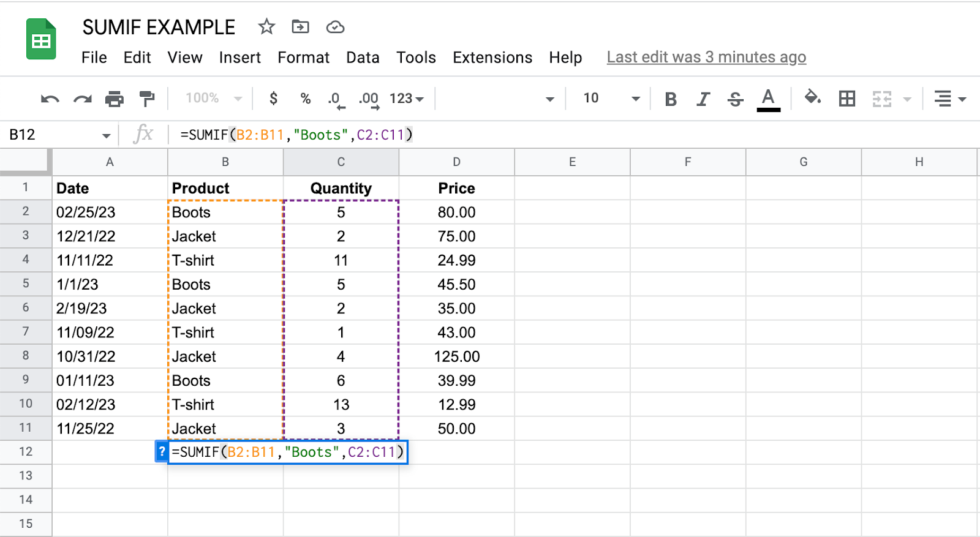The height and width of the screenshot is (537, 980).
Task: Open the zoom 100% dropdown
Action: (x=214, y=98)
